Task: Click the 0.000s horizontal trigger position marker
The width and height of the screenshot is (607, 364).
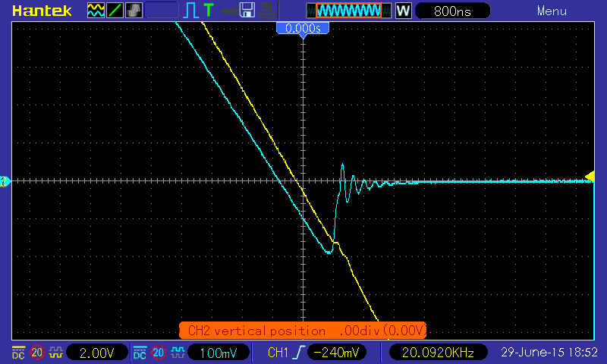Action: pyautogui.click(x=303, y=29)
